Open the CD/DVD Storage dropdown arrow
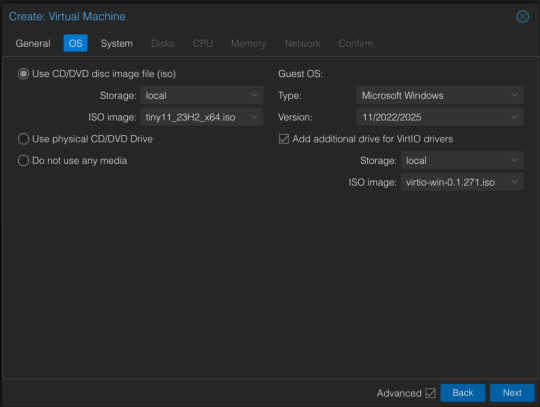 254,95
